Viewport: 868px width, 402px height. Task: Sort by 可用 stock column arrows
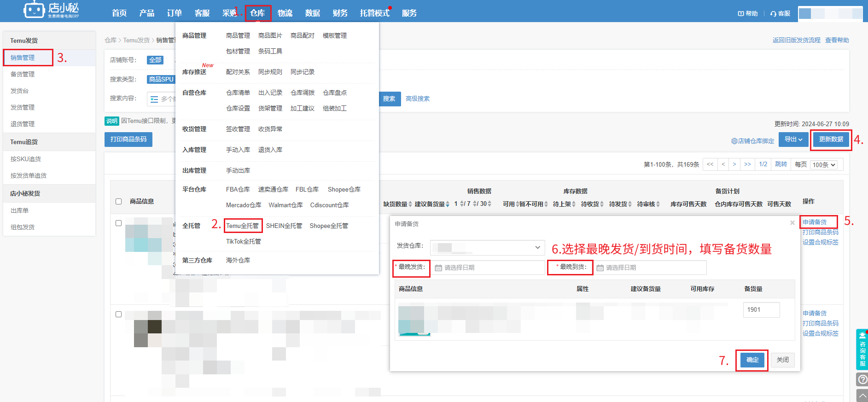pyautogui.click(x=518, y=204)
